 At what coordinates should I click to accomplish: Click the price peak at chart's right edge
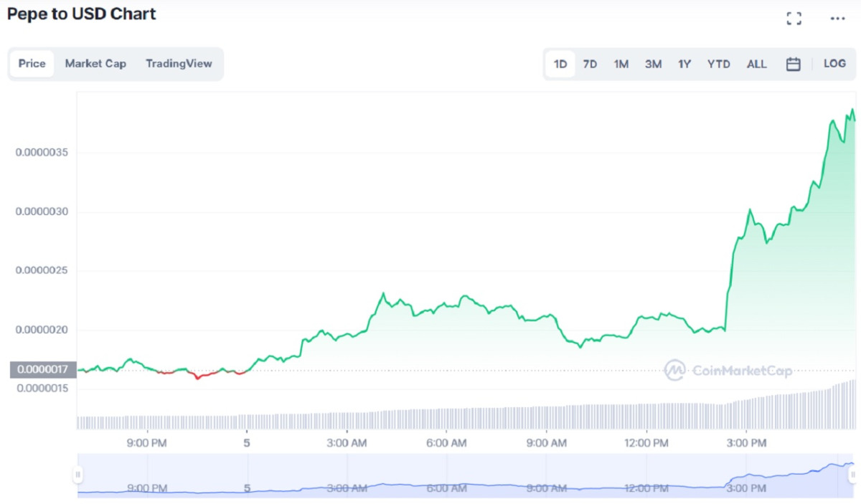[852, 110]
